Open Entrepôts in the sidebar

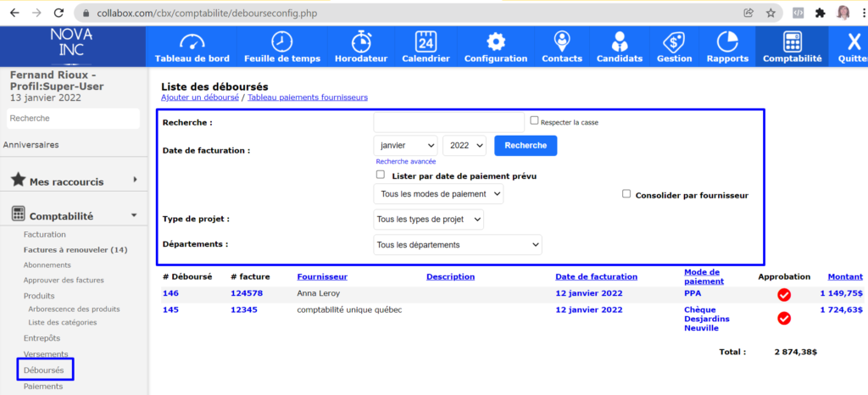click(x=42, y=338)
